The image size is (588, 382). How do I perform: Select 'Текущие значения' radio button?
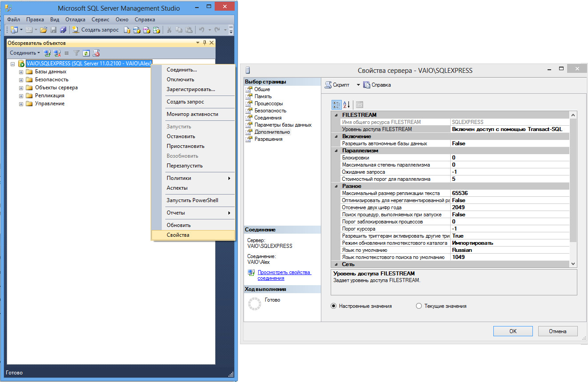pyautogui.click(x=419, y=306)
